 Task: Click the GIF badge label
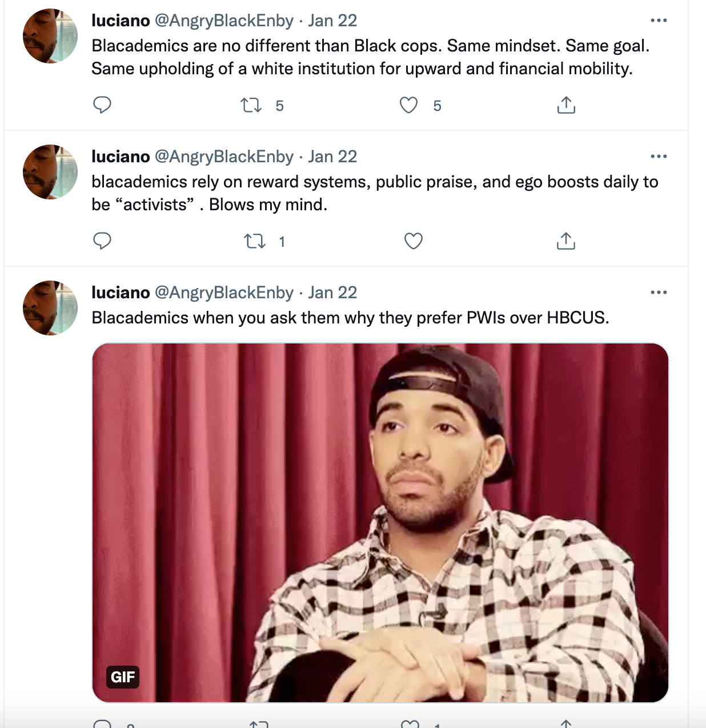pyautogui.click(x=123, y=677)
